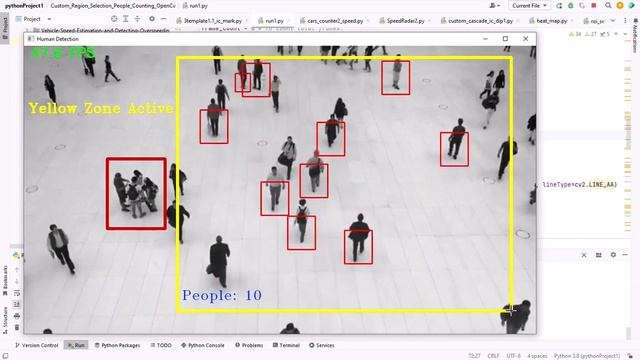Viewport: 640px width, 360px height.
Task: Hide the Project tool window with minus icon
Action: pos(163,19)
